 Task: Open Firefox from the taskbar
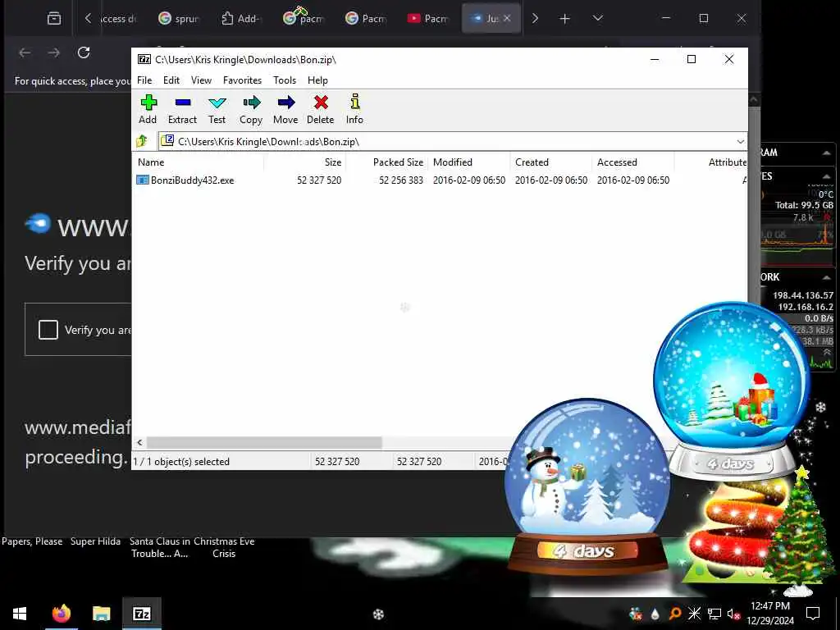point(61,614)
